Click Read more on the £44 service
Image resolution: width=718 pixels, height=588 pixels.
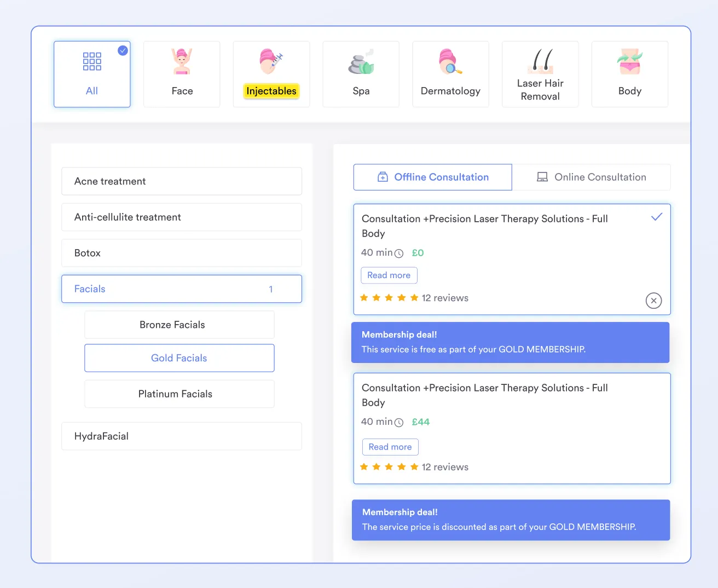390,447
